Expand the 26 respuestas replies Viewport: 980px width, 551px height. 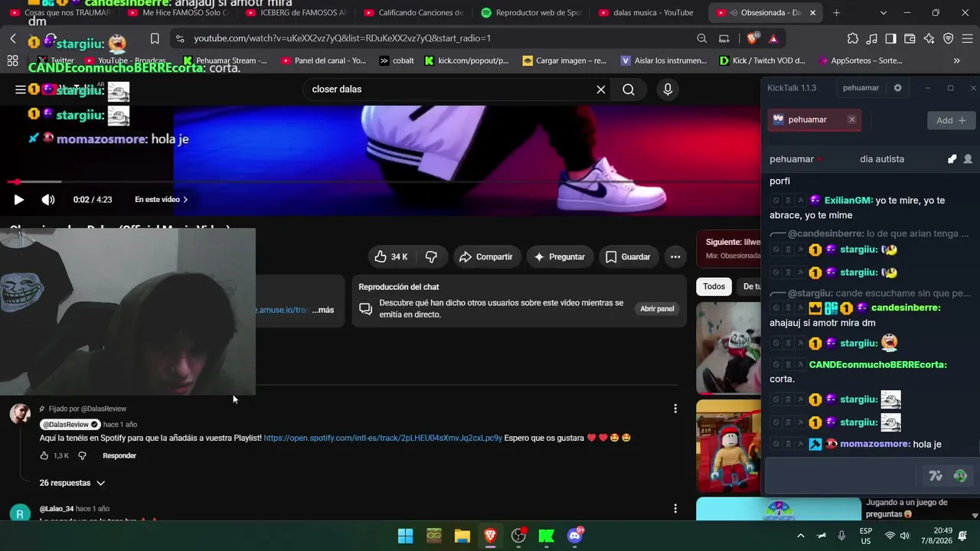72,484
